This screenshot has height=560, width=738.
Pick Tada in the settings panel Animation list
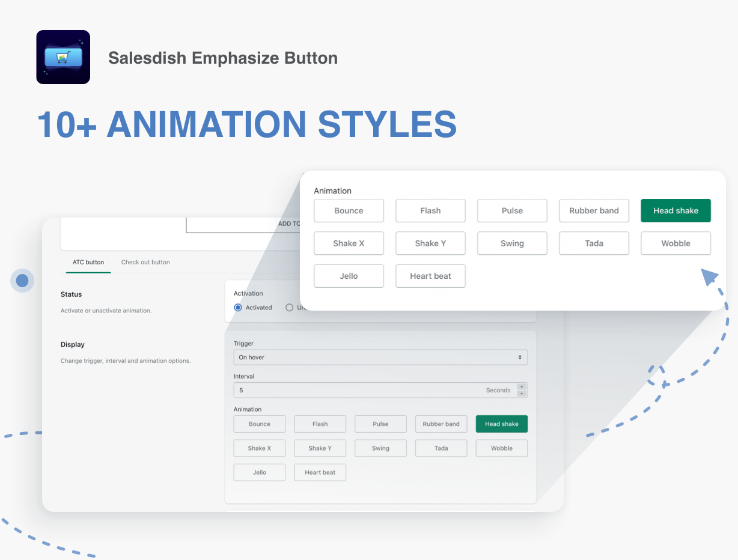(441, 448)
